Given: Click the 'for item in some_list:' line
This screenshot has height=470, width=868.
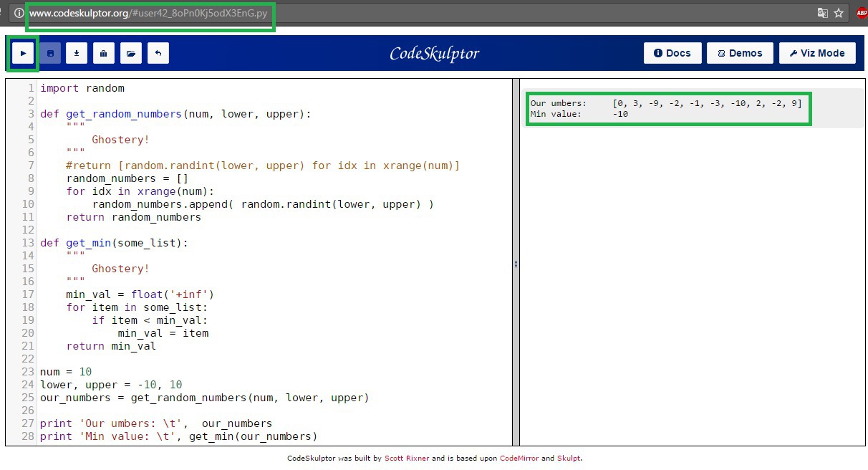Looking at the screenshot, I should pos(137,307).
